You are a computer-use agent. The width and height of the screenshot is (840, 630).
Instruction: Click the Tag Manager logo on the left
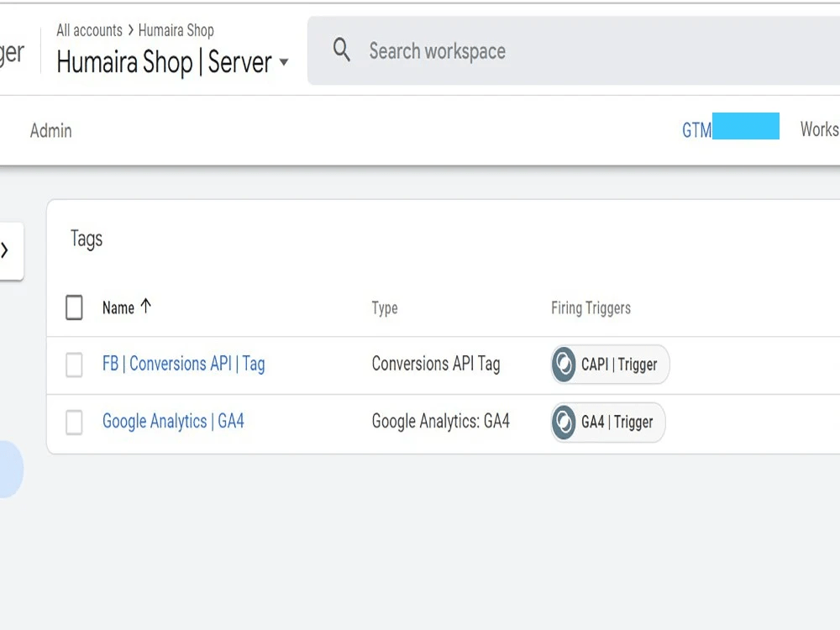point(10,50)
